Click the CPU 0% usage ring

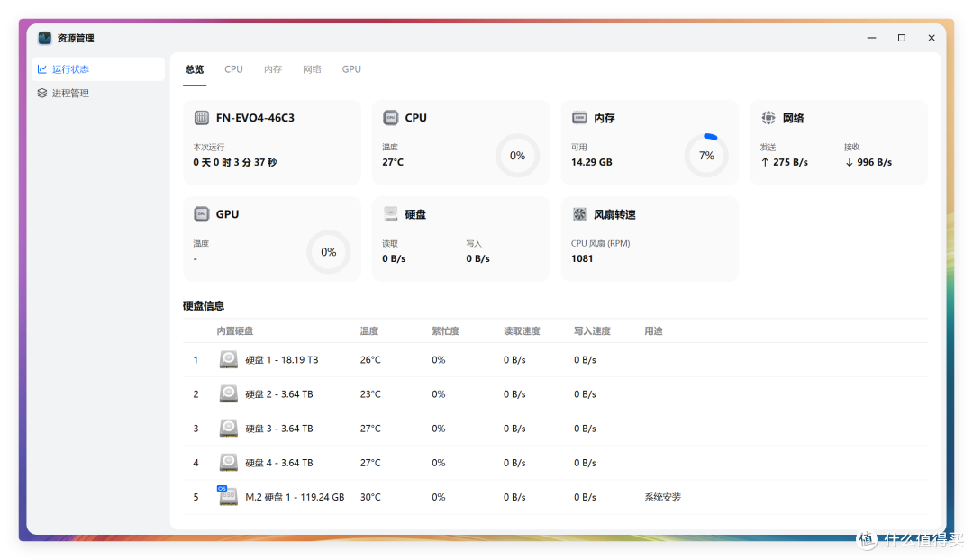pyautogui.click(x=517, y=156)
